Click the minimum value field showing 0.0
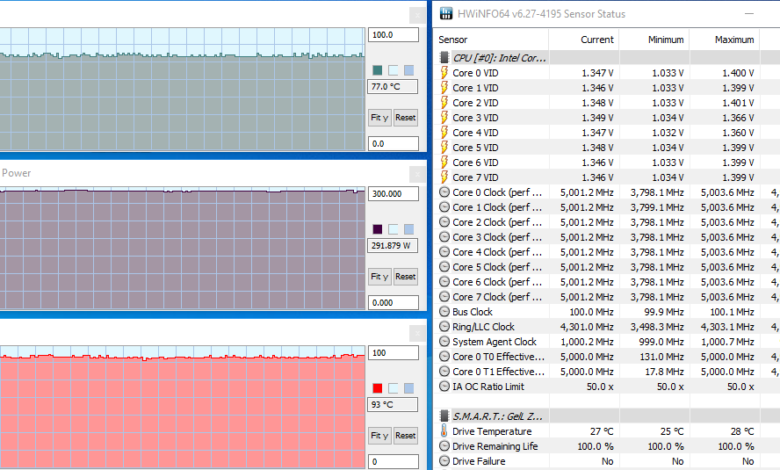 (393, 144)
